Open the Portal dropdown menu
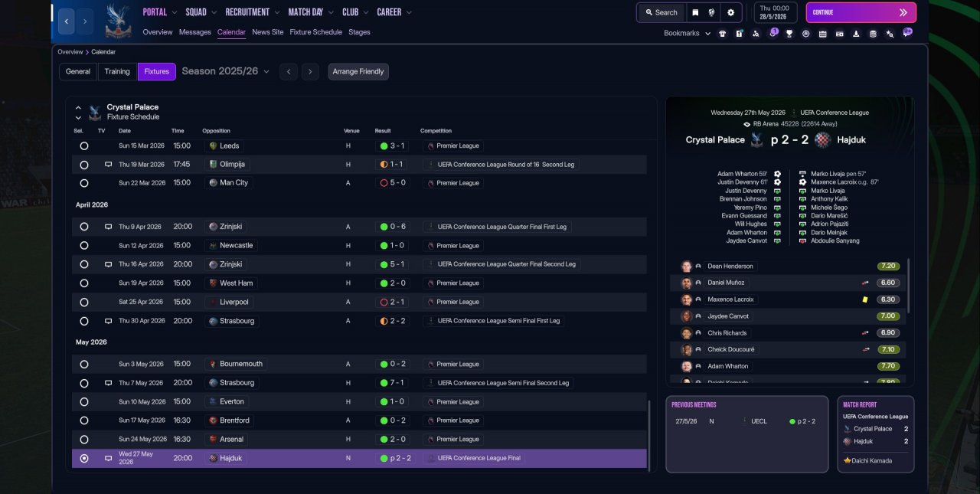980x494 pixels. coord(160,12)
